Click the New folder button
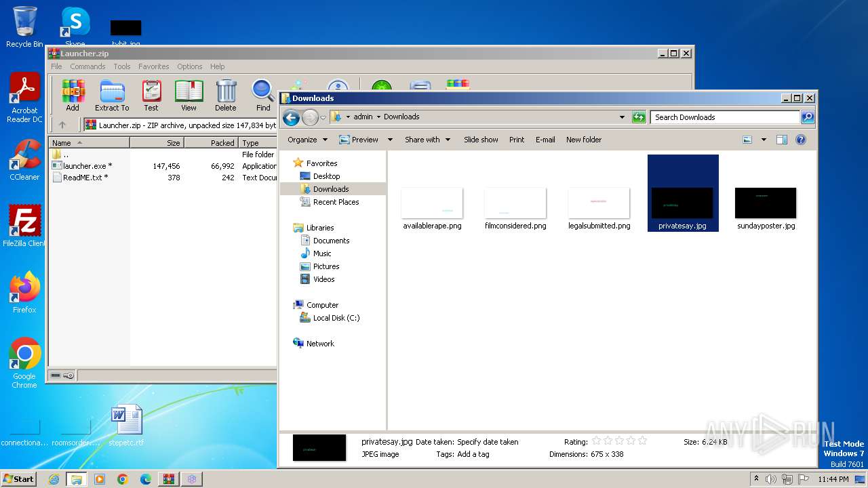 coord(584,140)
